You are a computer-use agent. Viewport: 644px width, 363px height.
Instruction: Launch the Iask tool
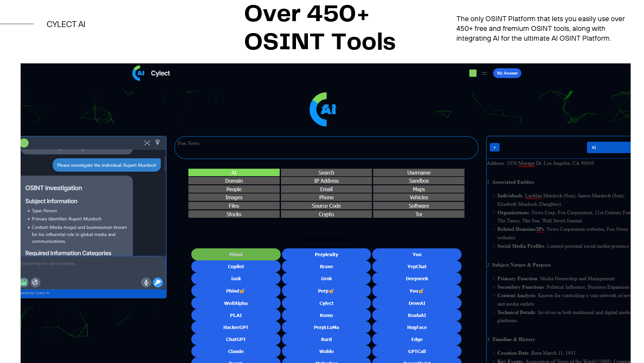coord(236,278)
